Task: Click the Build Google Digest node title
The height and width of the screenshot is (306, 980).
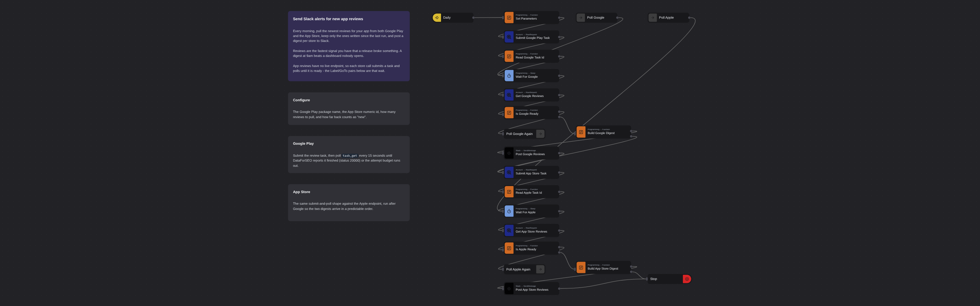Action: [x=601, y=133]
